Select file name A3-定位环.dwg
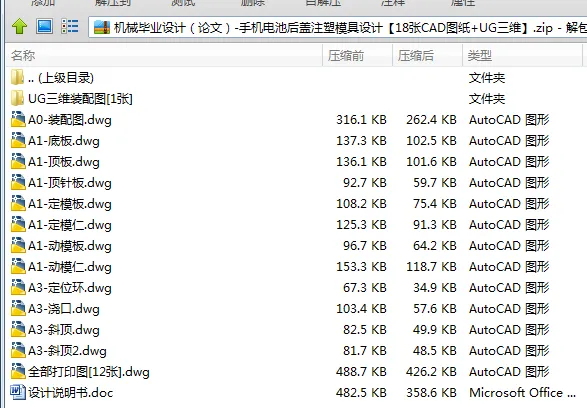587x408 pixels. tap(70, 287)
